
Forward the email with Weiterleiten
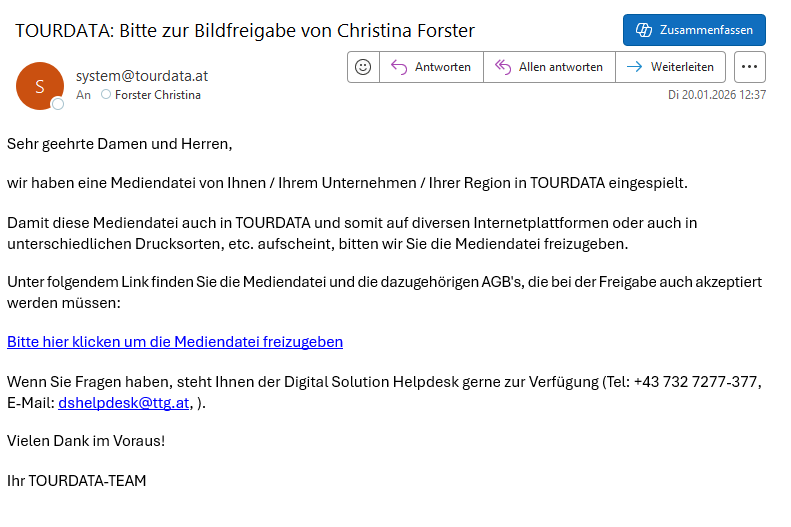[x=670, y=67]
